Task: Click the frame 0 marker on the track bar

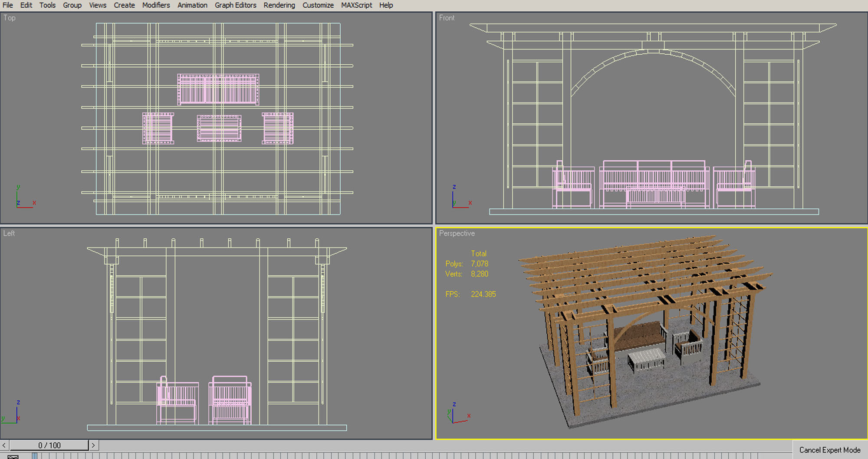Action: tap(35, 456)
